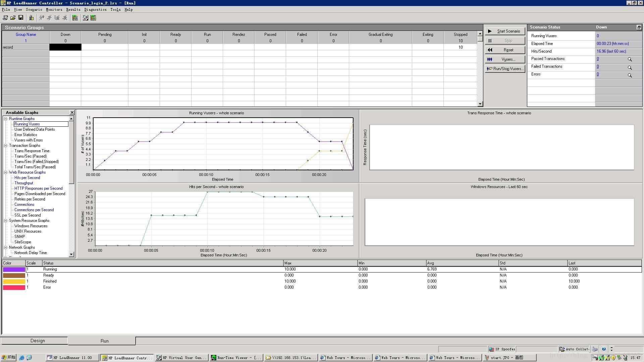
Task: Select Running Vusers in graph tree
Action: tap(27, 124)
